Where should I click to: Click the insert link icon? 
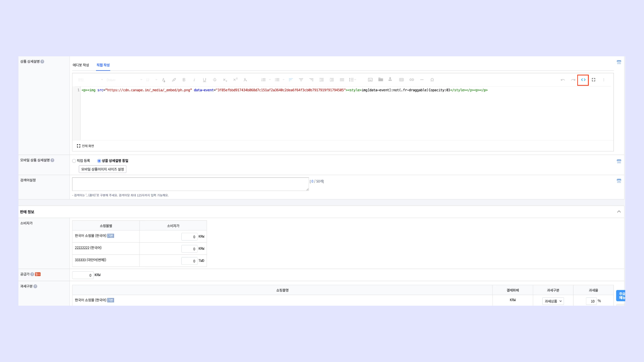point(412,80)
